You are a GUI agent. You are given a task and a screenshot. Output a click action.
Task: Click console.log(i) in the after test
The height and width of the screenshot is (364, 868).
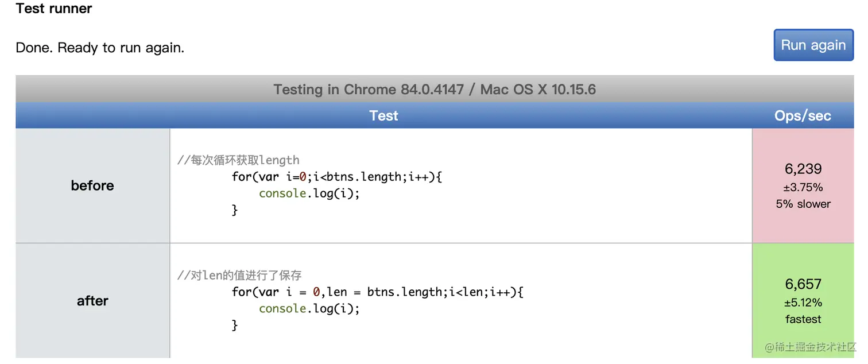[x=309, y=309]
